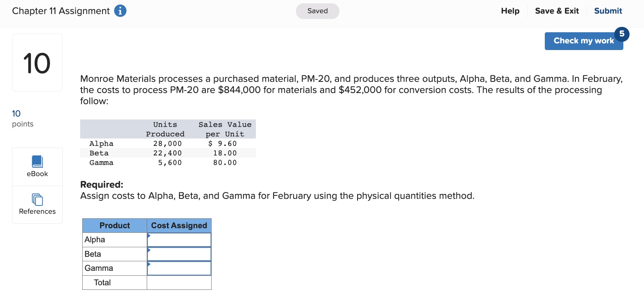Click the info circle next to Chapter 11 Assignment

120,11
